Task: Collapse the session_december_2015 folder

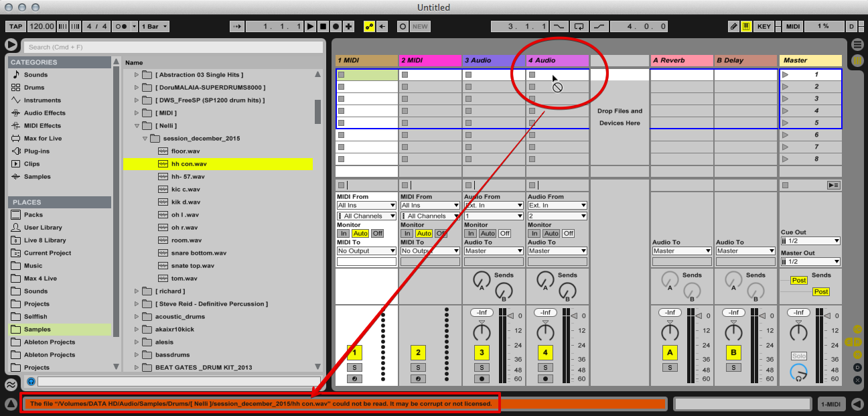Action: pos(145,139)
